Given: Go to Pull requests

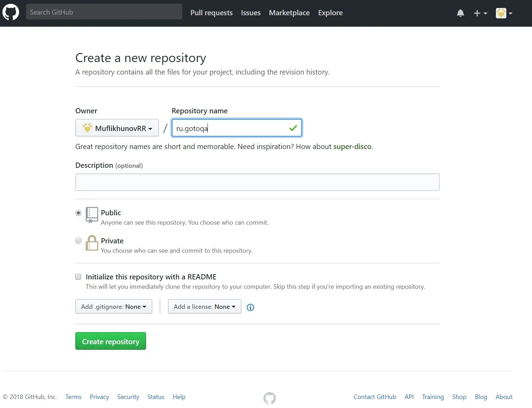Looking at the screenshot, I should [211, 13].
